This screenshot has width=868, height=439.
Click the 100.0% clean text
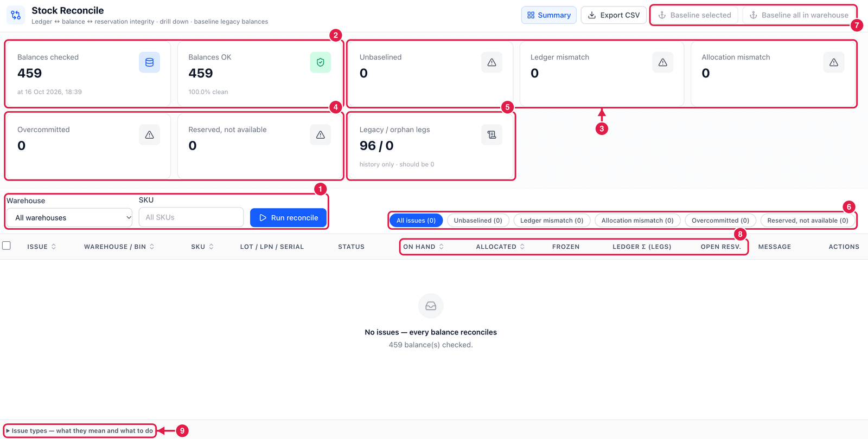[x=208, y=92]
